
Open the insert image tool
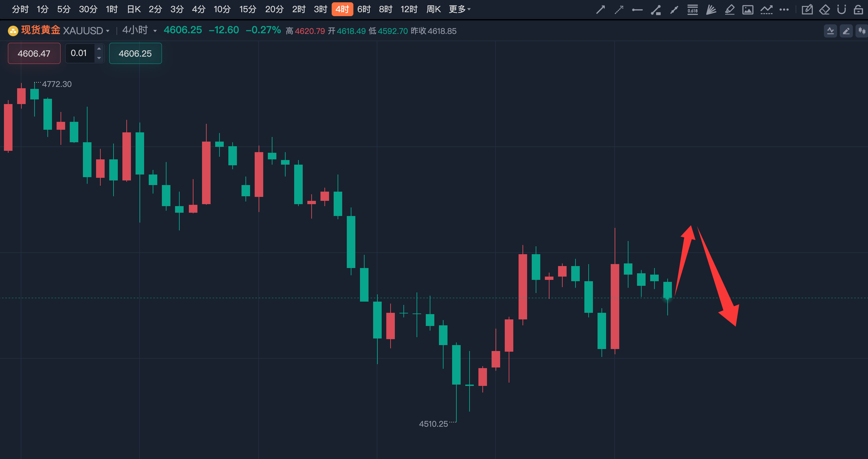click(748, 10)
